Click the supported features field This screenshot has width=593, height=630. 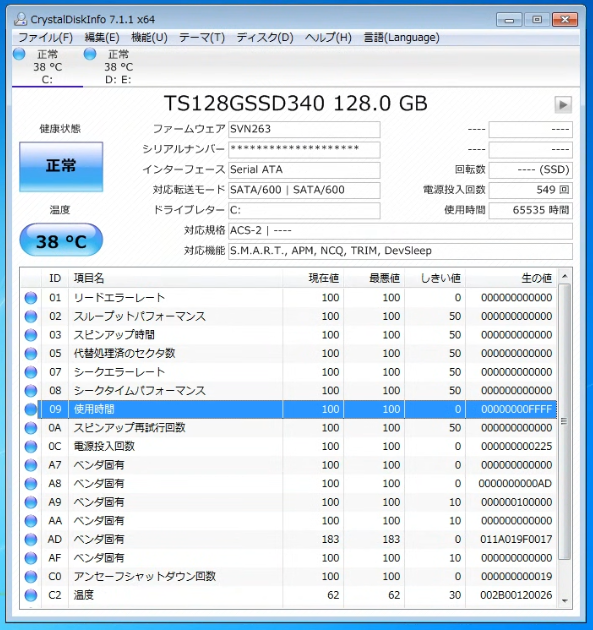click(400, 251)
